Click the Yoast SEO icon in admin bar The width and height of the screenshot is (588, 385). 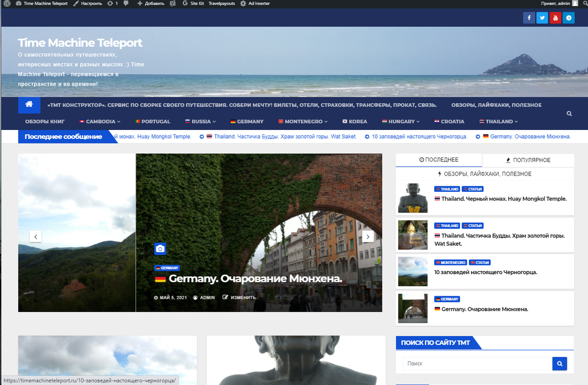173,3
